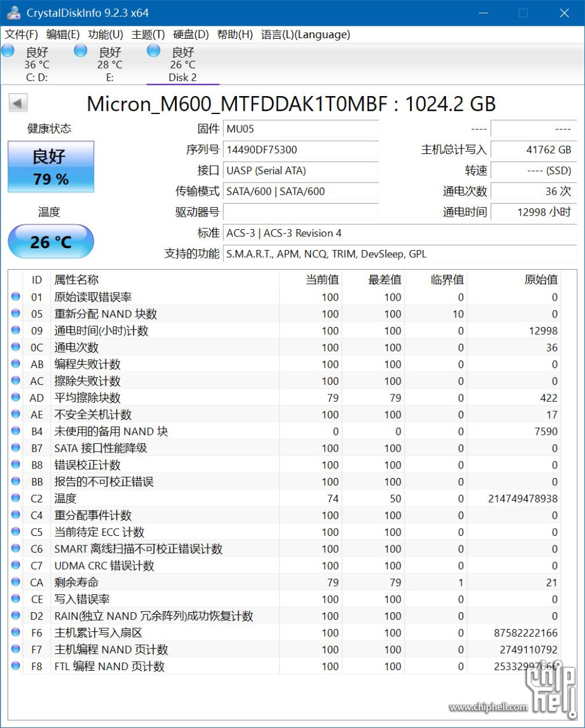
Task: Click status dot for 0C 通电次数
Action: coord(16,347)
